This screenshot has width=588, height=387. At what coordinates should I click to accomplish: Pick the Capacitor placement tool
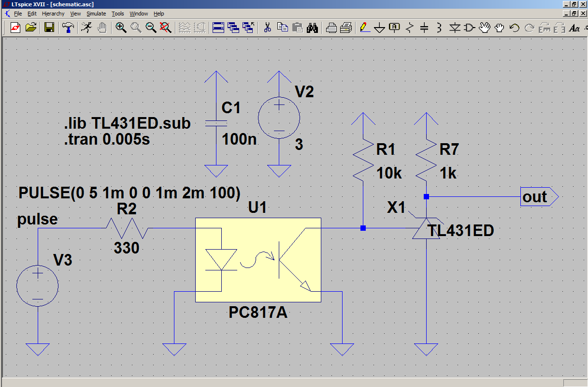click(424, 28)
